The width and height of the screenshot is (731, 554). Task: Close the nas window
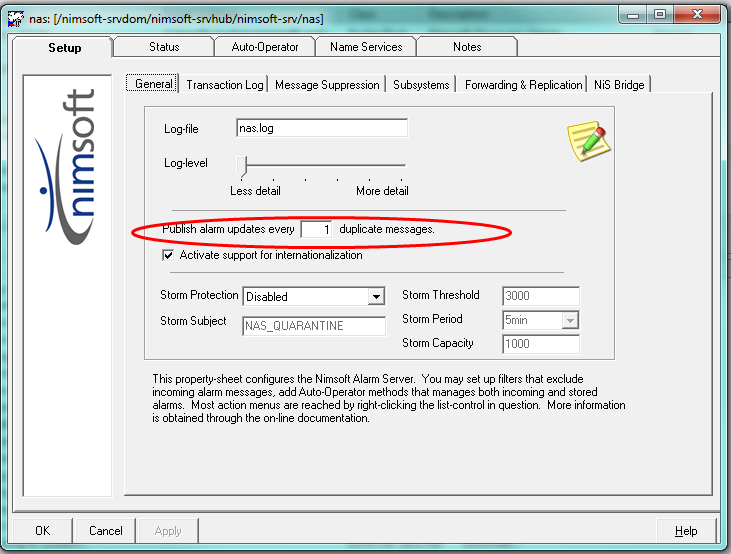[697, 14]
